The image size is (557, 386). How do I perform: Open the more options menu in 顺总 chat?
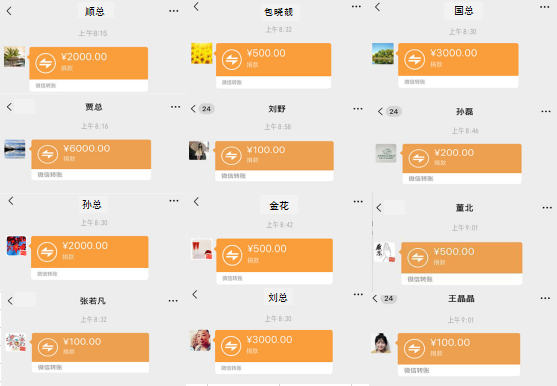point(174,11)
